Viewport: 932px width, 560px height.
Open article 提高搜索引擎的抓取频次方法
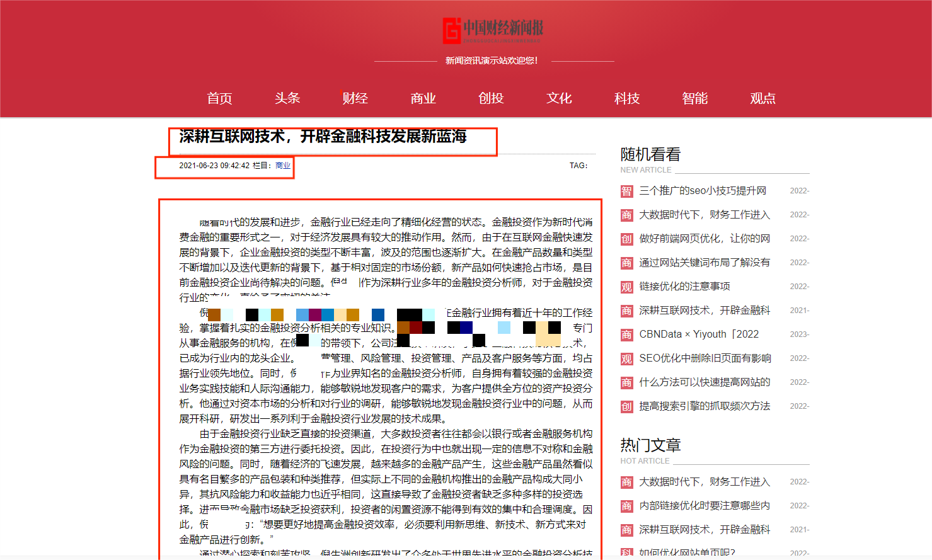point(705,406)
